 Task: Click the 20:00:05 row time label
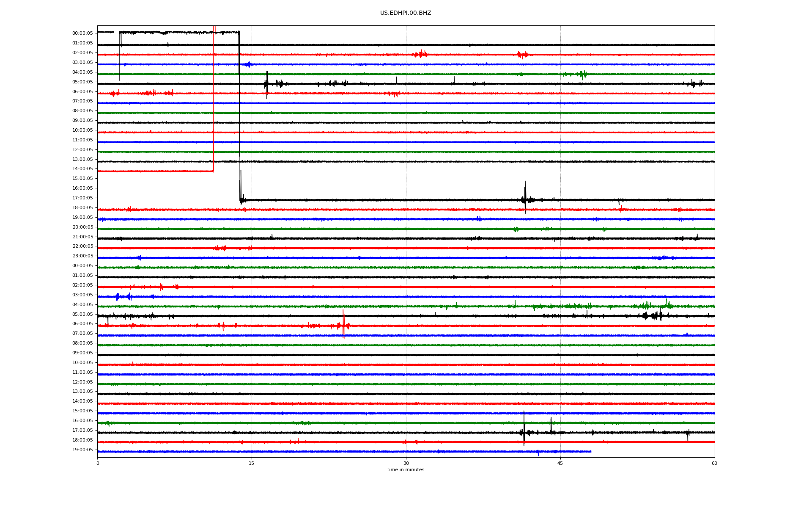point(82,227)
